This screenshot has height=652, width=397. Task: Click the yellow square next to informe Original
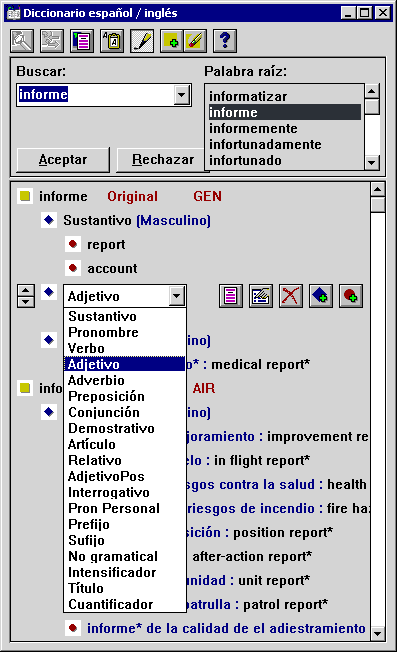coord(25,196)
